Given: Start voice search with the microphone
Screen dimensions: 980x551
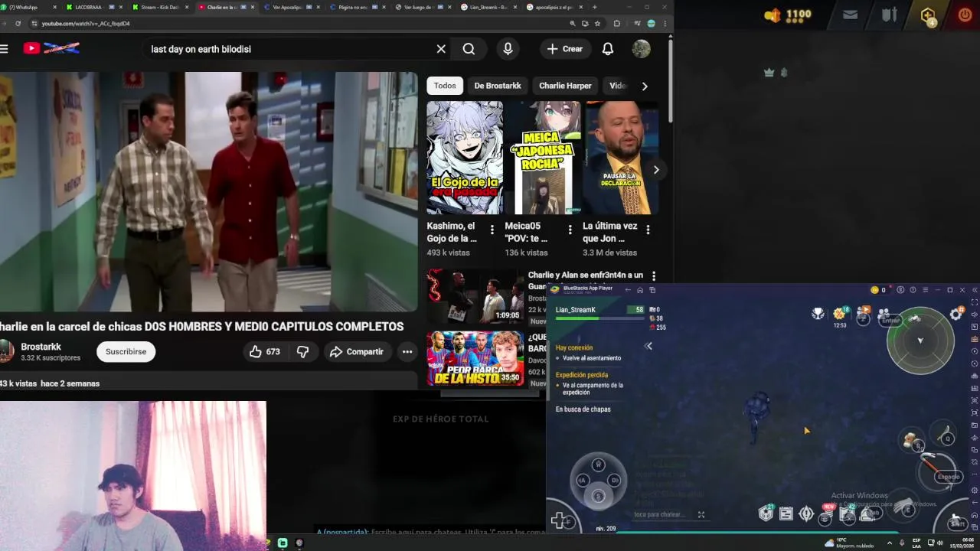Looking at the screenshot, I should click(508, 49).
